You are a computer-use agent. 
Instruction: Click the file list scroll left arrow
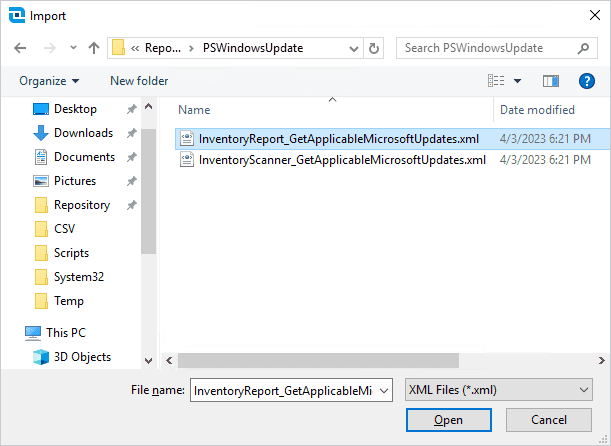point(169,360)
